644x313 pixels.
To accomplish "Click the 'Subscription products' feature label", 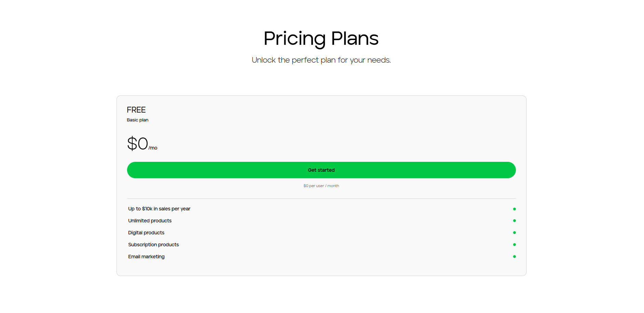I will point(153,245).
